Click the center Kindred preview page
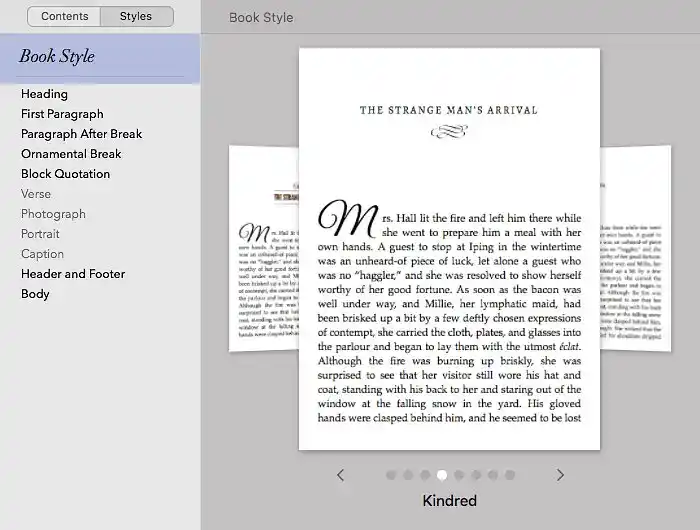Viewport: 700px width, 530px height. [449, 249]
